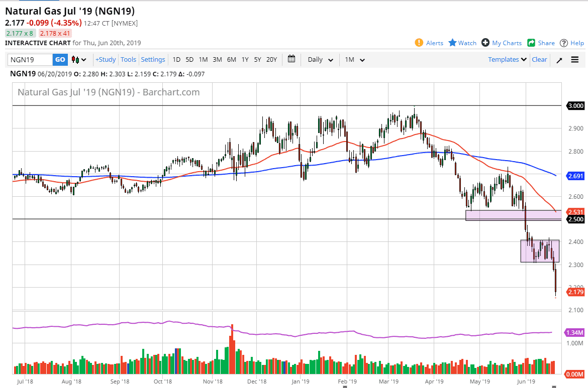Select the 3M time range
This screenshot has height=388, width=588.
(217, 60)
